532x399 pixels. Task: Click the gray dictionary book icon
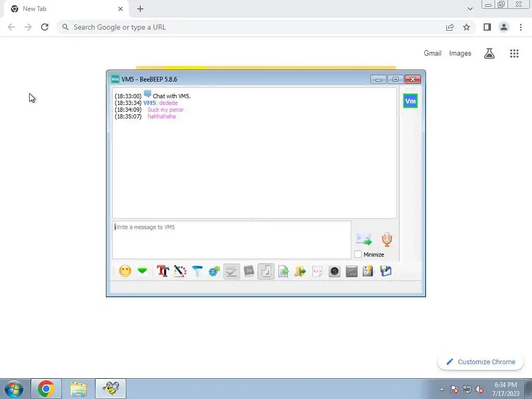pos(249,271)
